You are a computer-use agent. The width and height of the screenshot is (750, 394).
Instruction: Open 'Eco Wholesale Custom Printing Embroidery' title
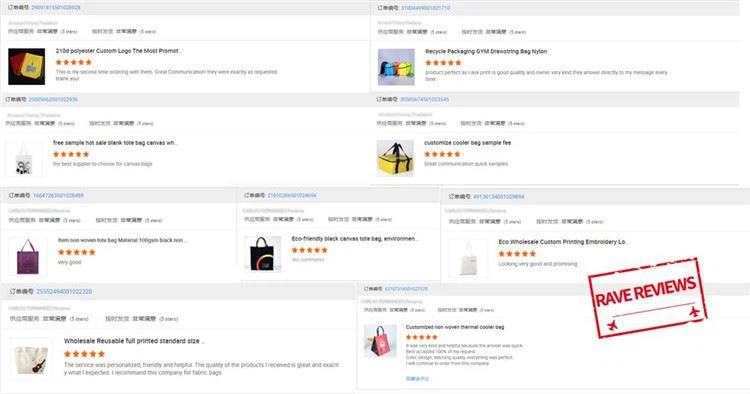tap(563, 242)
